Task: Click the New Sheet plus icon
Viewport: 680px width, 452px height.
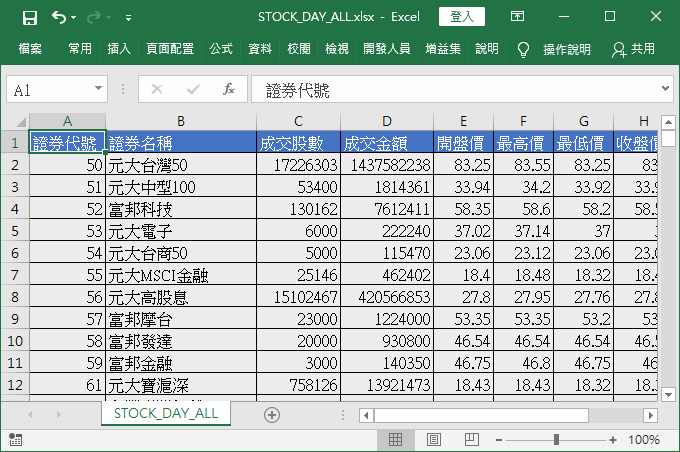Action: [x=272, y=415]
